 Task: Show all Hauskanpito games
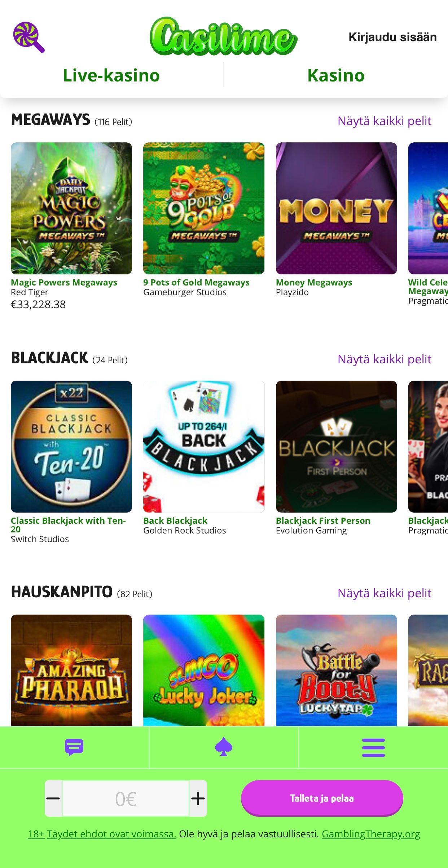tap(384, 593)
